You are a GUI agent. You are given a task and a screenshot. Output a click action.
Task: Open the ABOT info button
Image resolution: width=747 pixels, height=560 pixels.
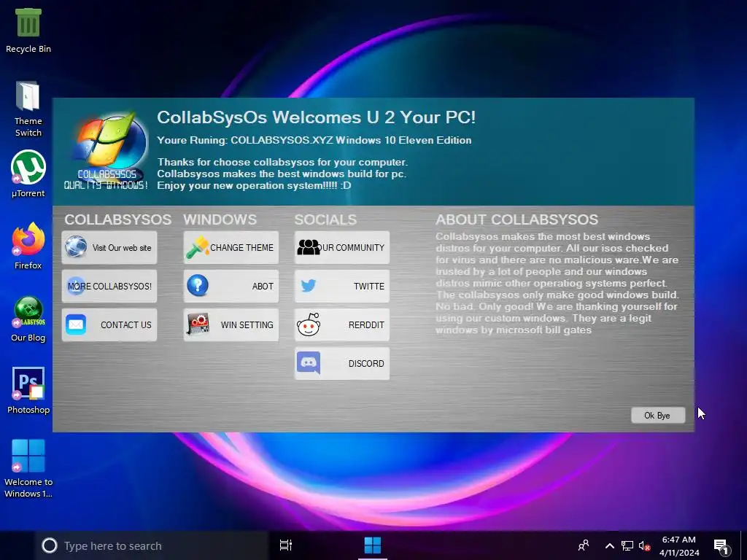click(231, 286)
